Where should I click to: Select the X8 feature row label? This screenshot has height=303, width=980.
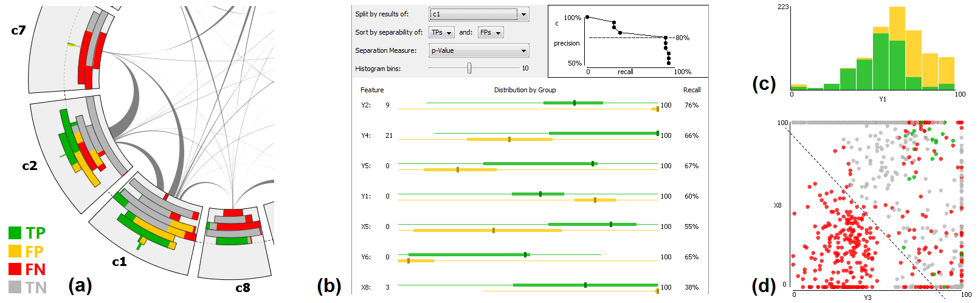(366, 287)
